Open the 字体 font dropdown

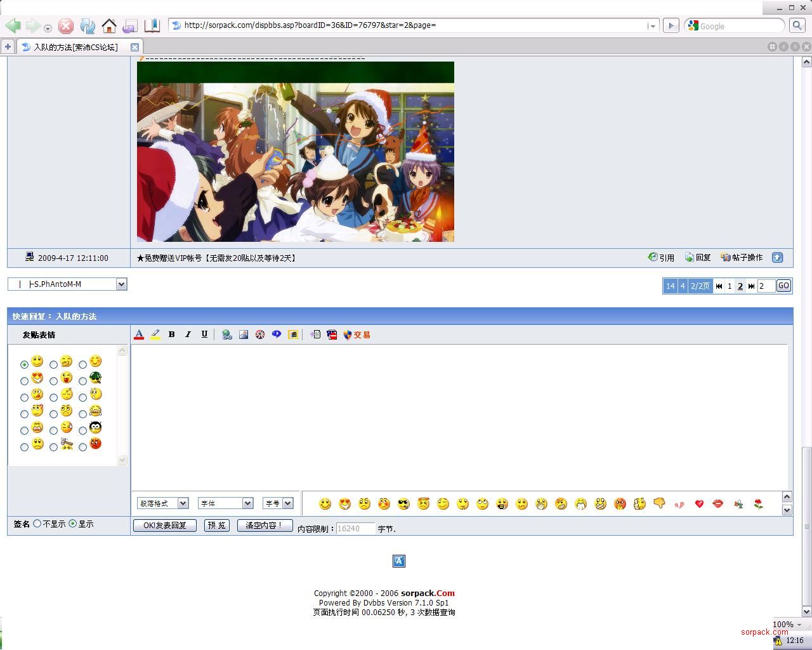(225, 503)
